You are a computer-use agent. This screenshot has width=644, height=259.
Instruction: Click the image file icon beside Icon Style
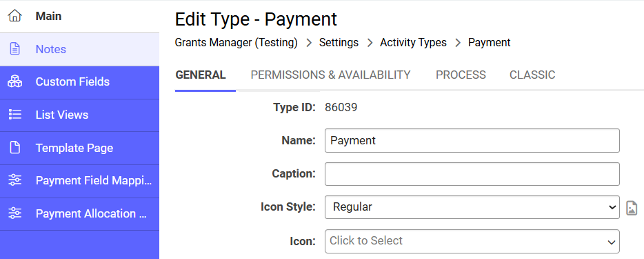click(x=632, y=208)
